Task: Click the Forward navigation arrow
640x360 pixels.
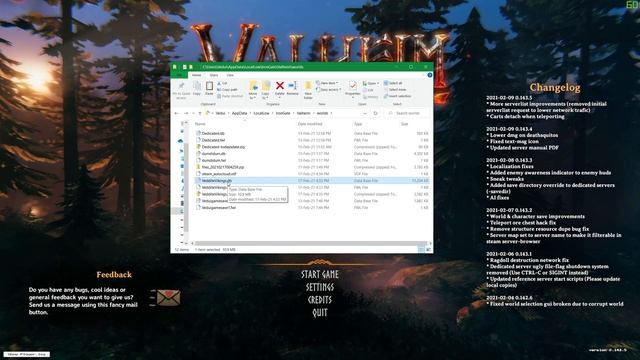Action: coord(186,113)
